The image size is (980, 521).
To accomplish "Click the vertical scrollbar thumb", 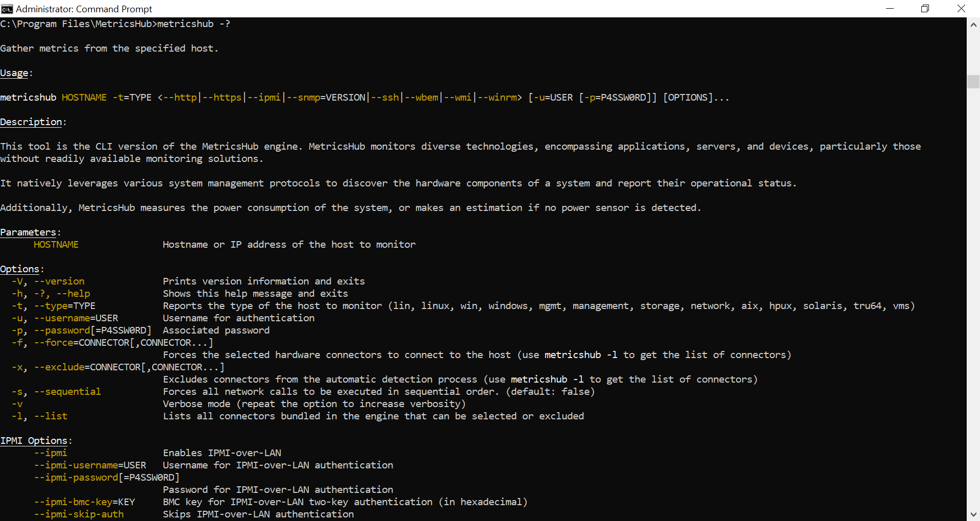I will (x=973, y=82).
